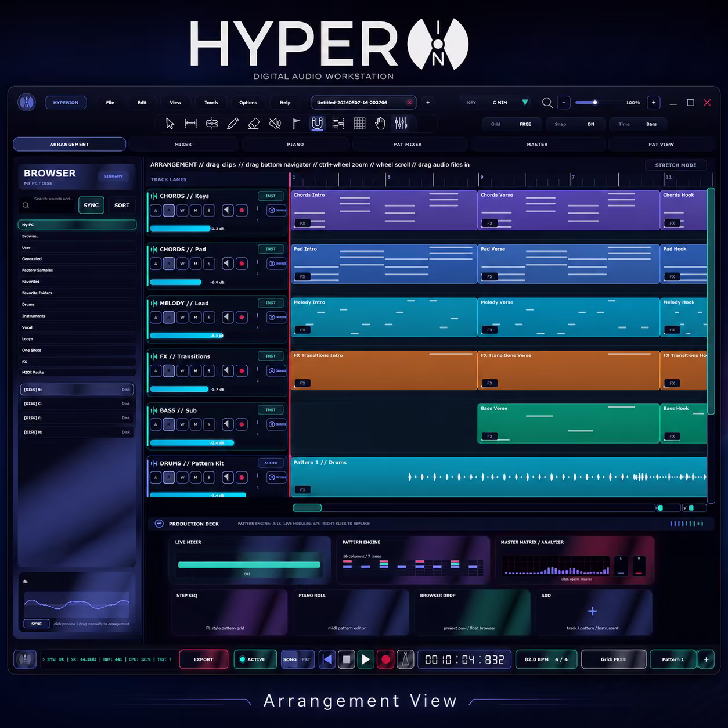Screen dimensions: 728x728
Task: Toggle the W button on BASS // Sub
Action: [x=182, y=424]
